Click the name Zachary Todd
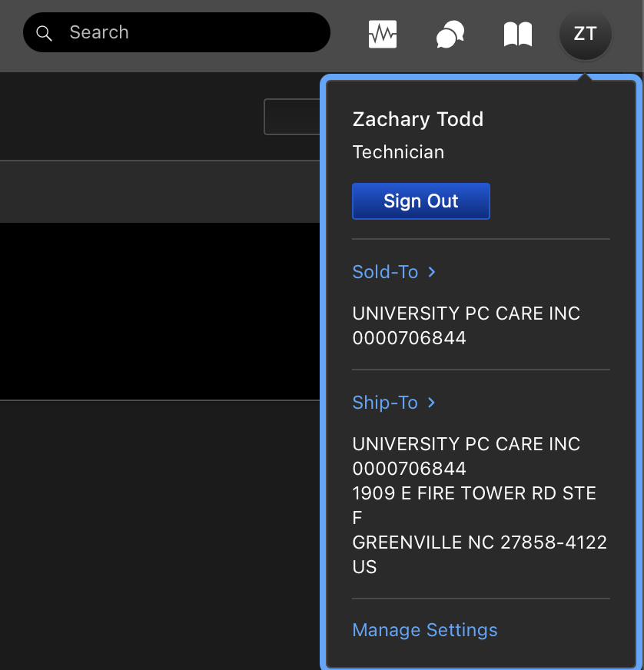 point(417,119)
